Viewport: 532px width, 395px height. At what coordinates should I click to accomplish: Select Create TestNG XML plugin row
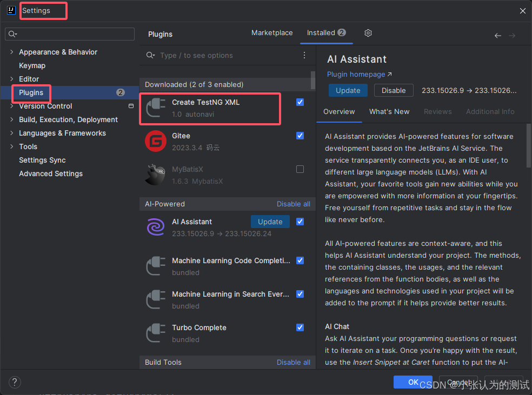[x=227, y=108]
